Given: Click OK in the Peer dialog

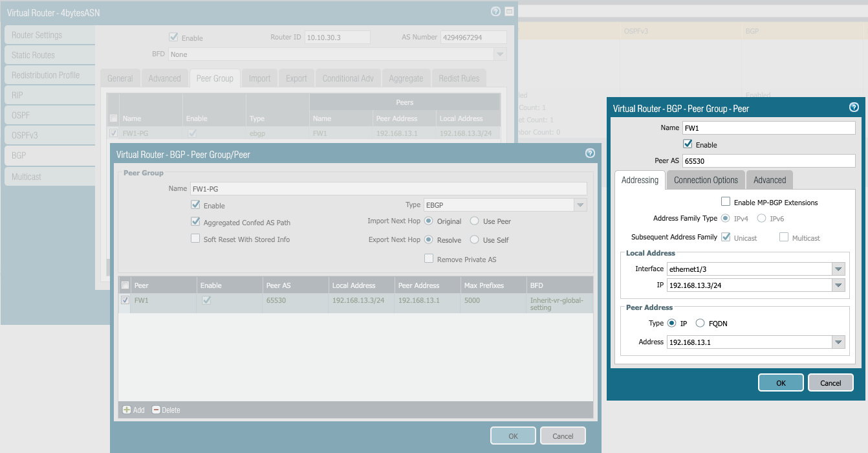Looking at the screenshot, I should (781, 382).
